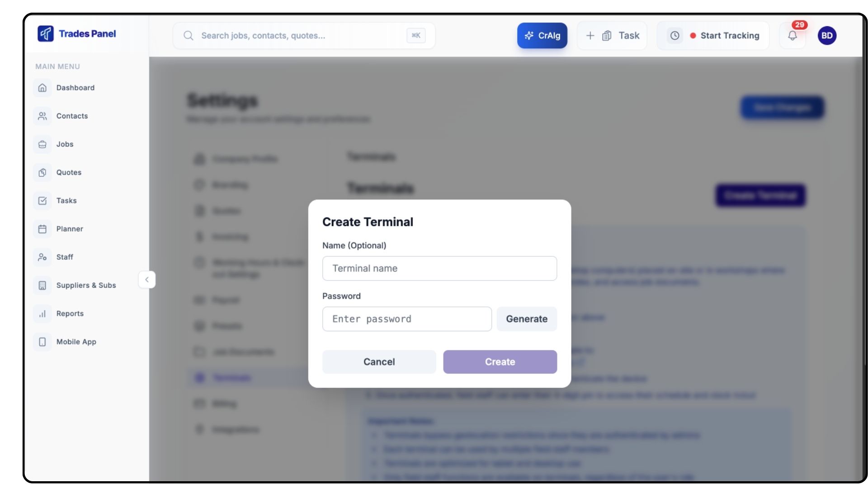The height and width of the screenshot is (488, 868).
Task: Collapse the sidebar with the chevron
Action: [147, 280]
